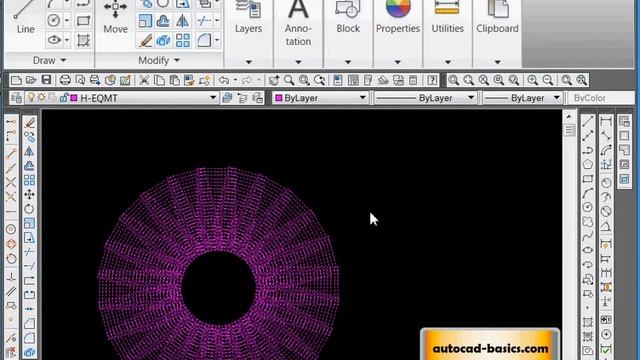Cut selection with the scissors icon

coord(144,80)
